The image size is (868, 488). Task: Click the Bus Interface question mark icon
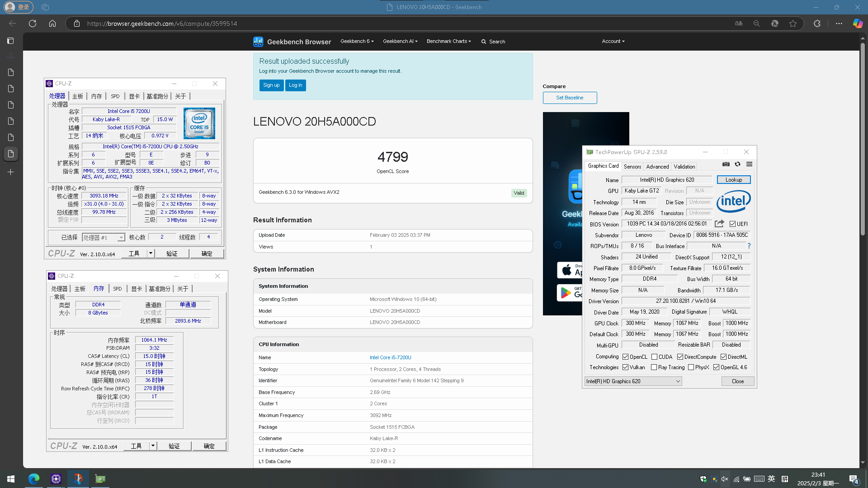click(749, 246)
